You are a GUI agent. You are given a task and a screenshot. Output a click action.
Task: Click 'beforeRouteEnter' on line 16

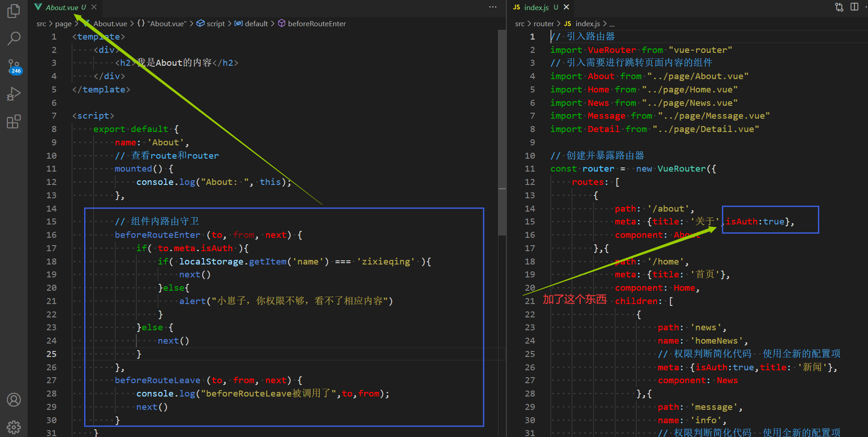click(158, 235)
